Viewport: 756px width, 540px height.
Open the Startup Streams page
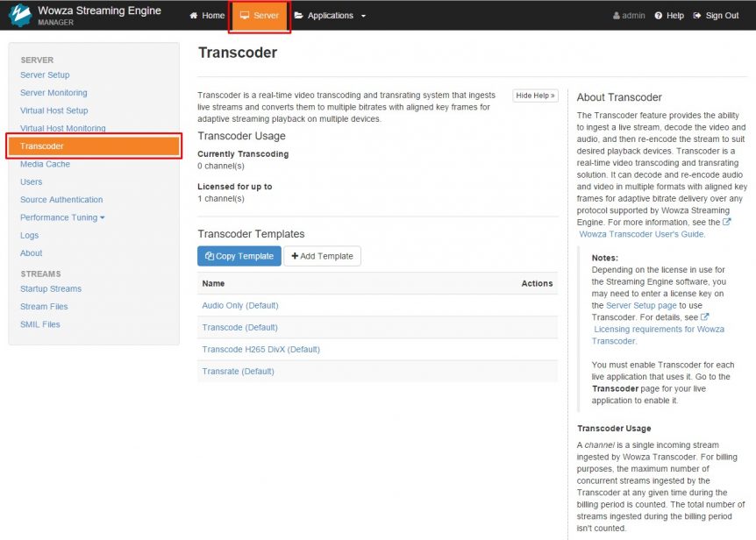click(50, 288)
